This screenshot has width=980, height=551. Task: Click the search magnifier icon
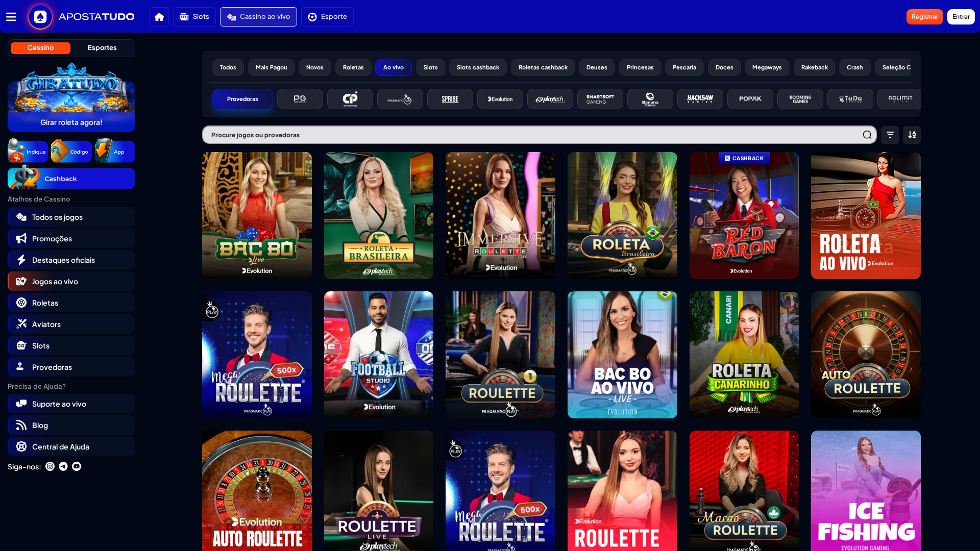coord(867,135)
